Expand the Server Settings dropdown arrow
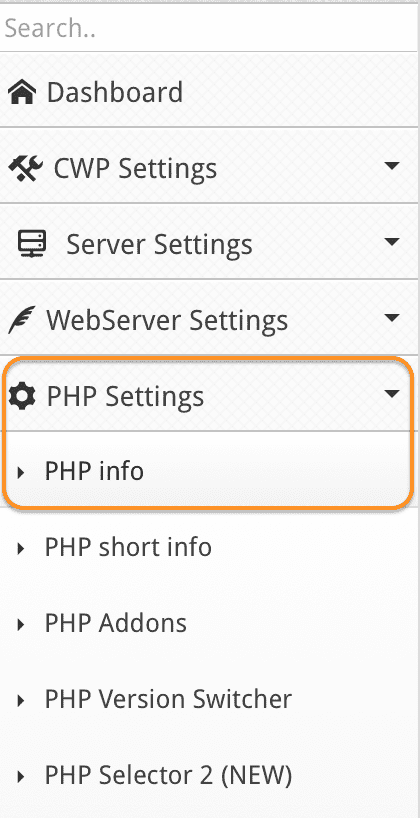Image resolution: width=420 pixels, height=818 pixels. pyautogui.click(x=392, y=242)
